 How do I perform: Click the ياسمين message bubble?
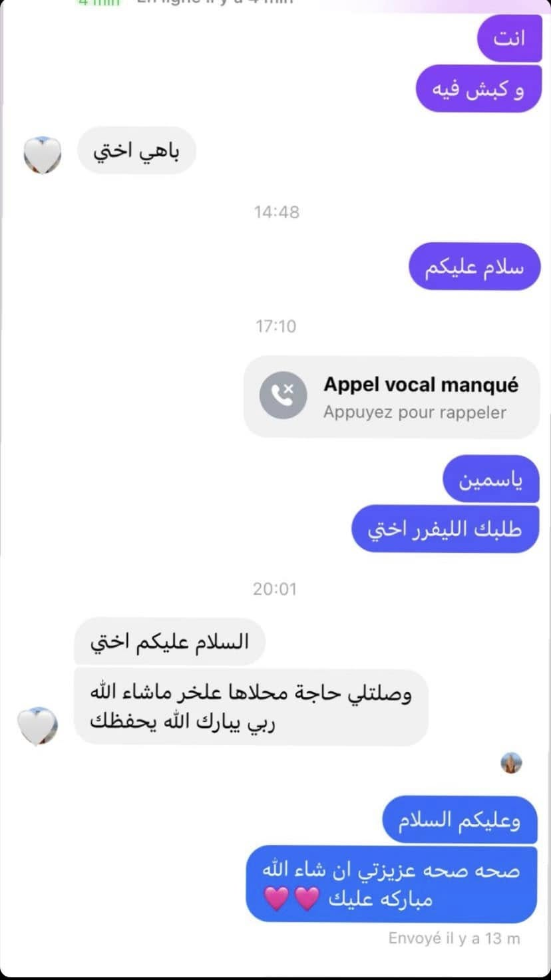point(491,479)
